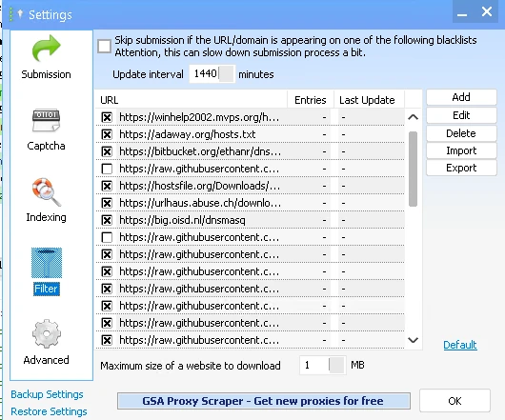
Task: Switch to the Indexing section label
Action: 46,217
